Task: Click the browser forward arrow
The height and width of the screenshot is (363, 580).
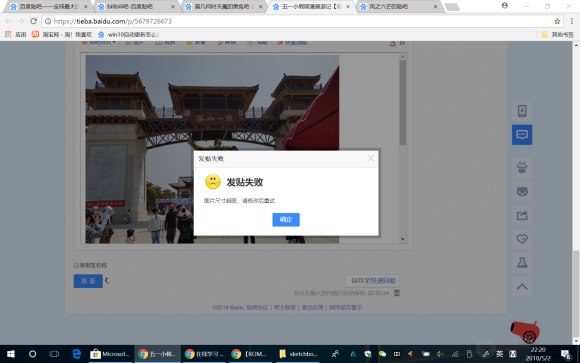Action: click(21, 21)
